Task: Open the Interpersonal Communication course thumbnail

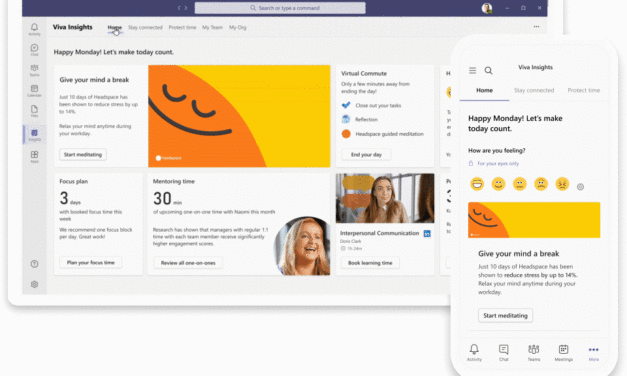Action: pyautogui.click(x=385, y=198)
